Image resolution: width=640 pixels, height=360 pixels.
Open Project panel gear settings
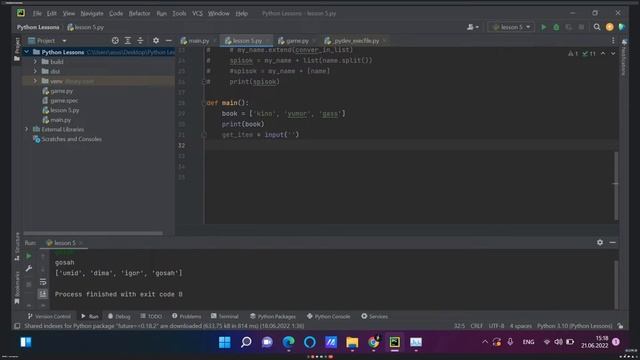point(156,40)
